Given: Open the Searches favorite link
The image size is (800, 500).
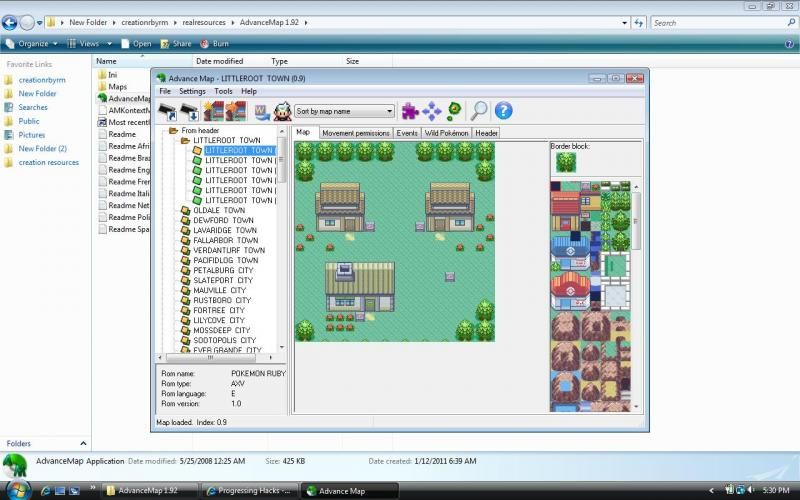Looking at the screenshot, I should [x=33, y=108].
